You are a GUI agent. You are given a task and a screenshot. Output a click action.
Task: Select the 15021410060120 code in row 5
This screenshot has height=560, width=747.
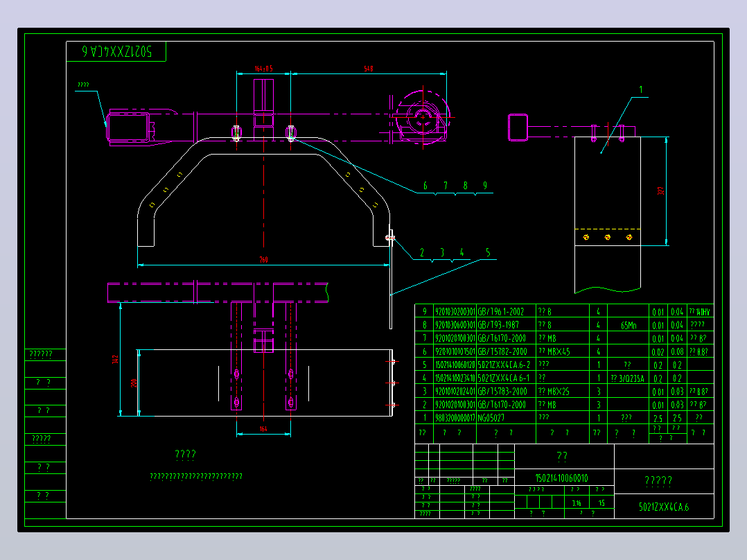pos(455,365)
